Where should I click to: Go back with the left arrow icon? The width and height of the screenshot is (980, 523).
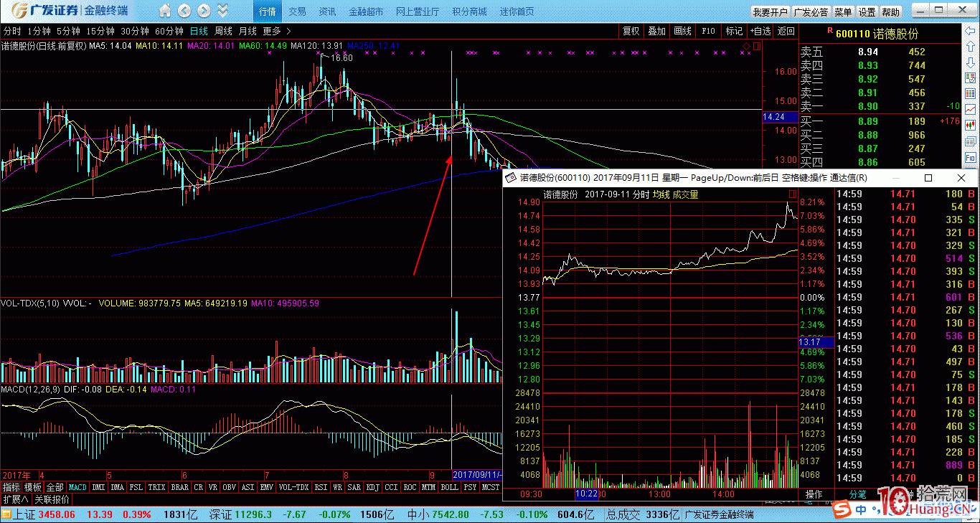[184, 11]
